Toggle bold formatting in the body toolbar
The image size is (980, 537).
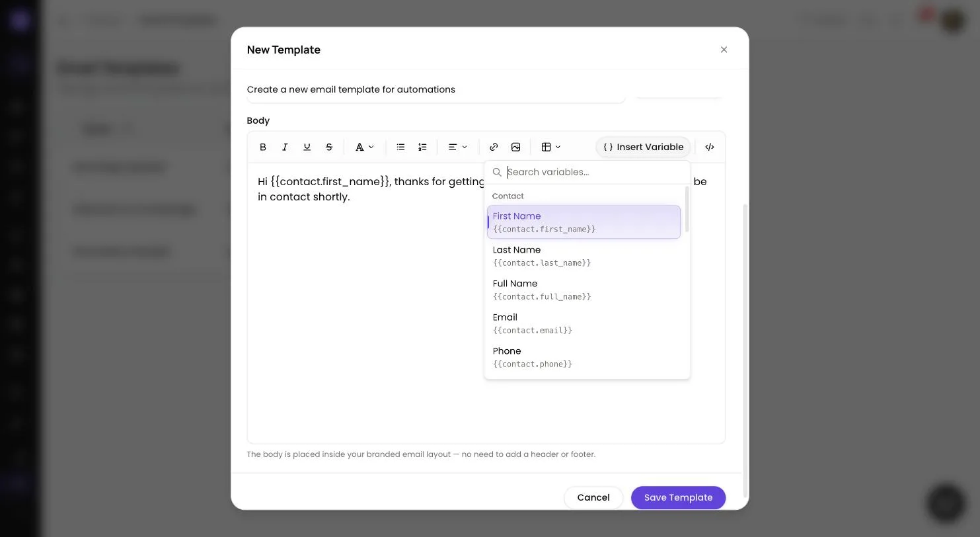click(263, 147)
